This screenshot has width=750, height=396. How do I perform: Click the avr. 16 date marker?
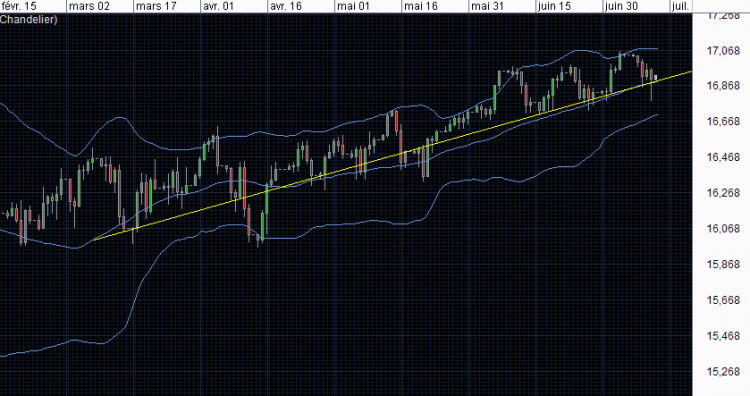tap(286, 6)
